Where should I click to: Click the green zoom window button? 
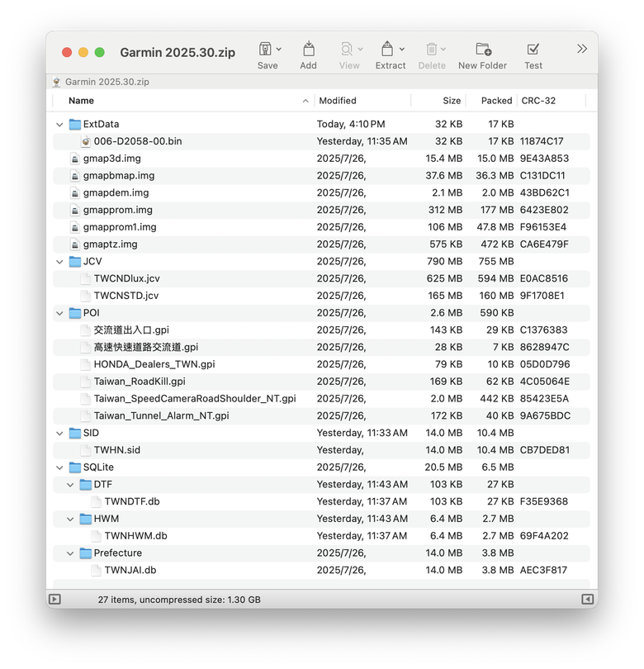coord(99,52)
